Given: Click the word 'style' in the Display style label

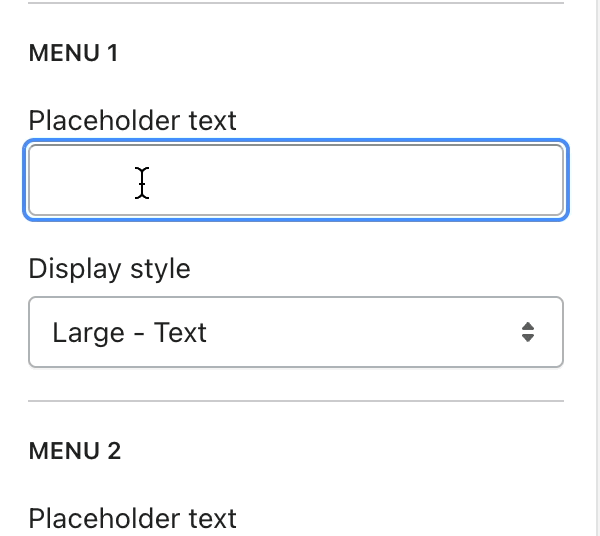Looking at the screenshot, I should [x=160, y=269].
